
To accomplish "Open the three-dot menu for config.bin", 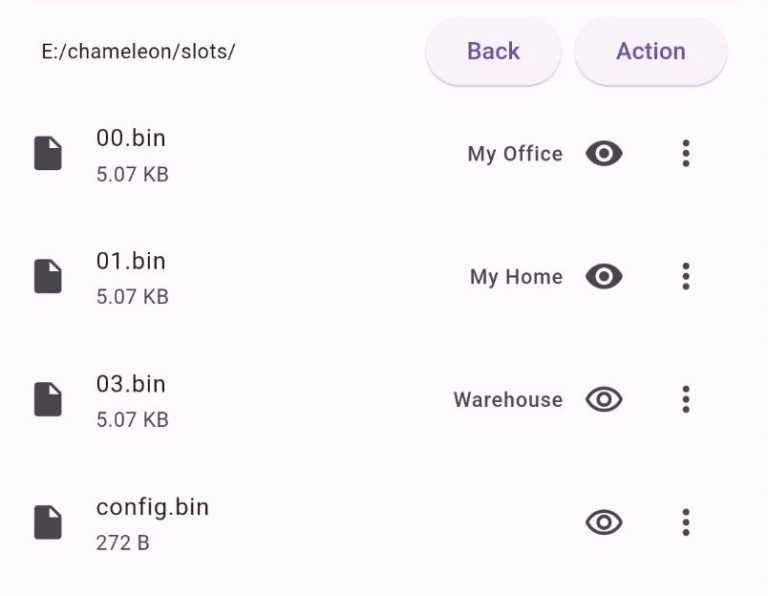I will pyautogui.click(x=686, y=522).
